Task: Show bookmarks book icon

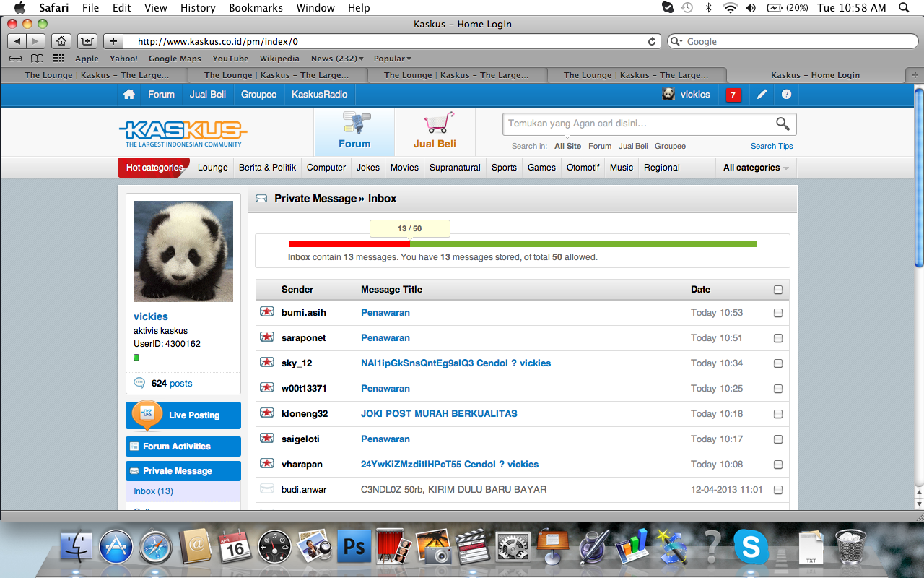Action: (38, 59)
